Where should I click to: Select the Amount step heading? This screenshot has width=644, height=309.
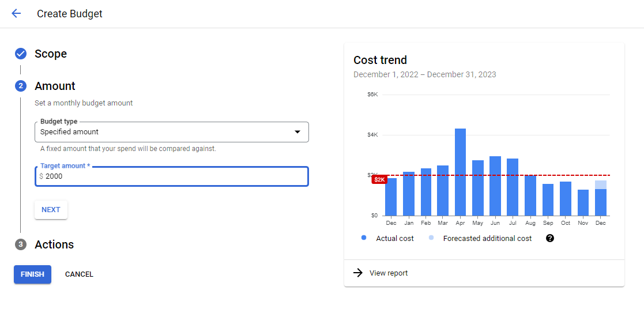click(x=55, y=86)
